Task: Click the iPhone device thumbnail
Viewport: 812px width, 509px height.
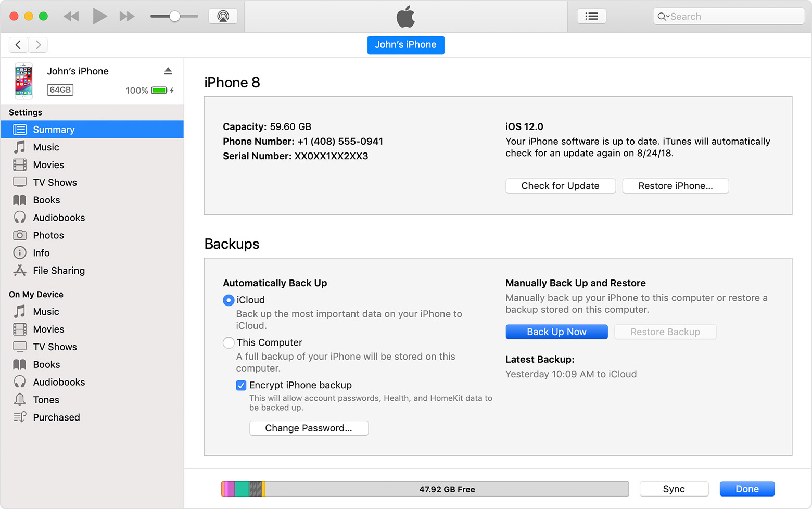Action: [23, 81]
